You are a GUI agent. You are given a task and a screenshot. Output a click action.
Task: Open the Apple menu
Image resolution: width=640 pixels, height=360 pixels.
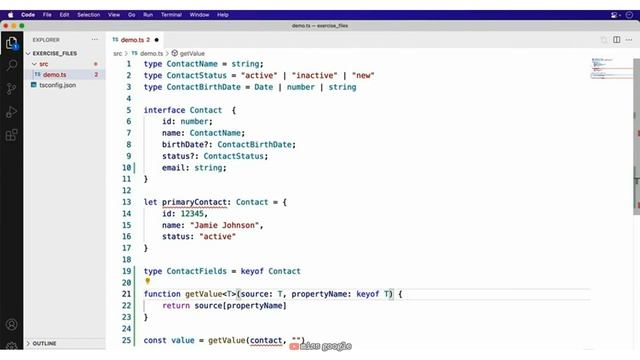click(x=11, y=15)
